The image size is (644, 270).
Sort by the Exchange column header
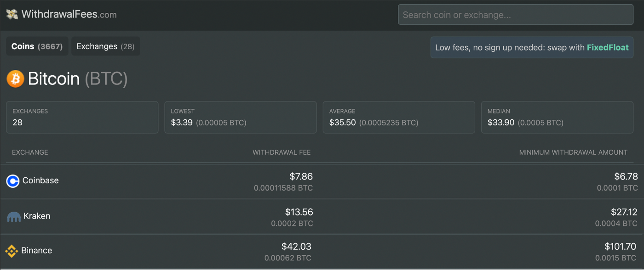30,152
